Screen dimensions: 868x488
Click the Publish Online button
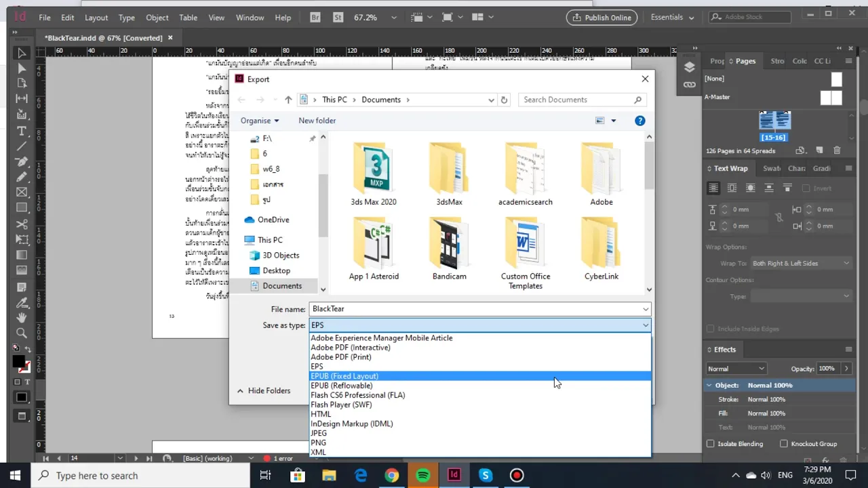click(602, 18)
